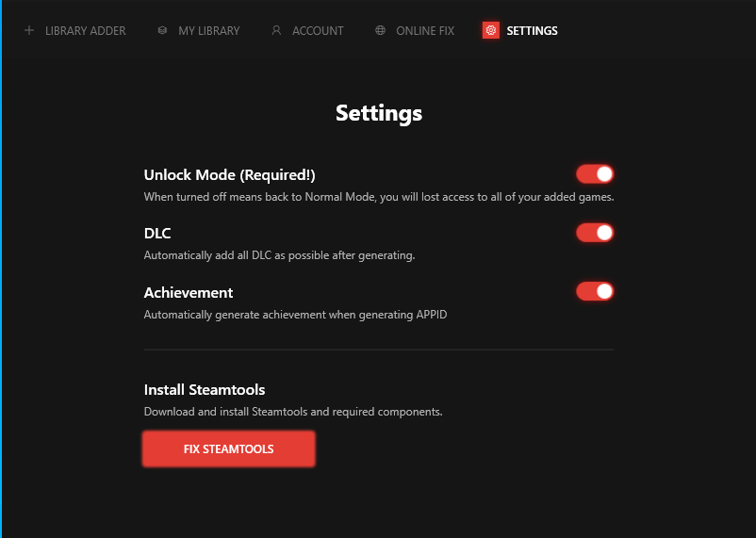Click the Achievement setting label
The width and height of the screenshot is (756, 538).
pos(189,293)
